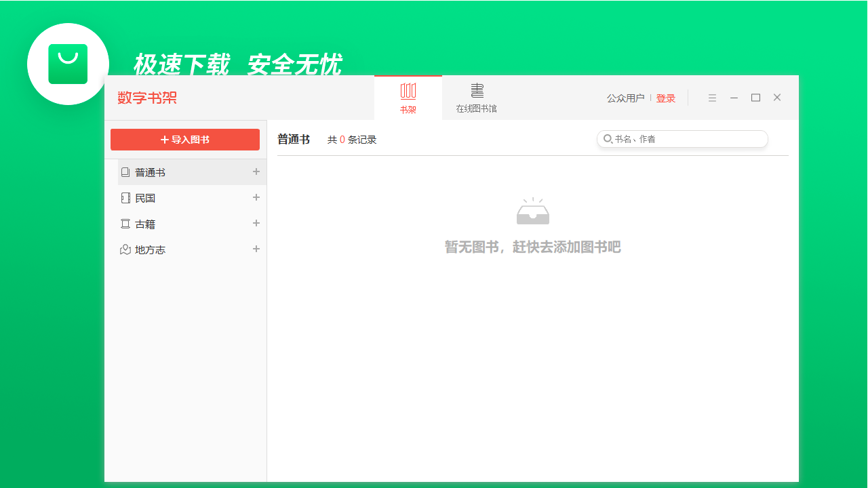Viewport: 868px width, 488px height.
Task: Click the 民国 book icon in sidebar
Action: click(x=125, y=197)
